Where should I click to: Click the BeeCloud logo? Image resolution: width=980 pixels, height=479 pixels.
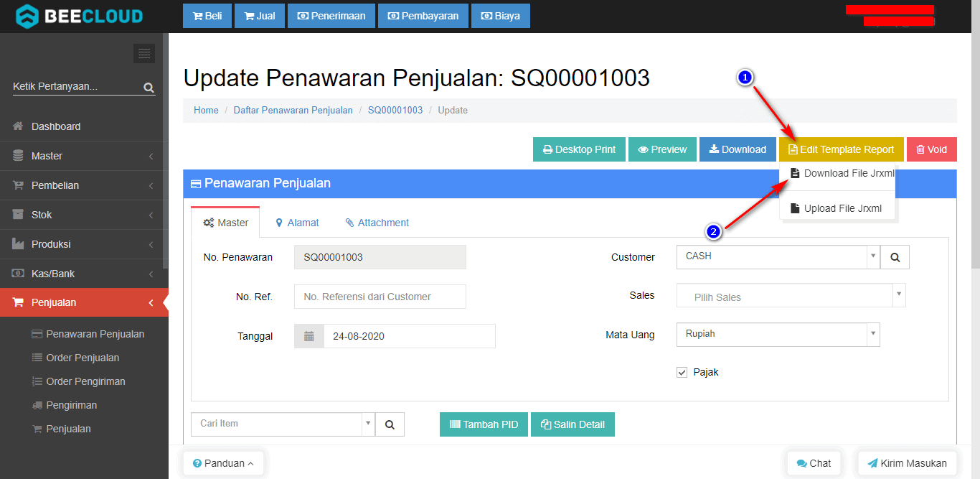[79, 16]
